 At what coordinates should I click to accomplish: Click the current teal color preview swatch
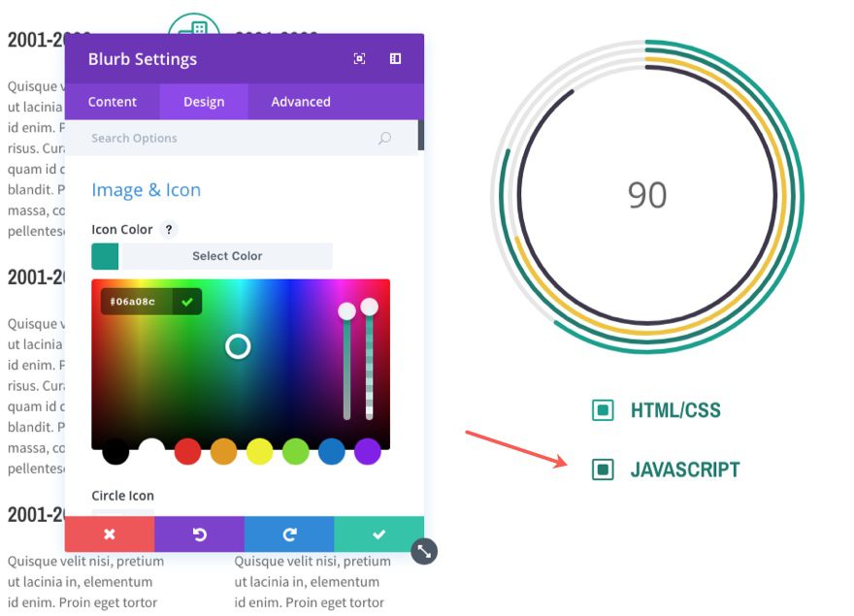[105, 256]
